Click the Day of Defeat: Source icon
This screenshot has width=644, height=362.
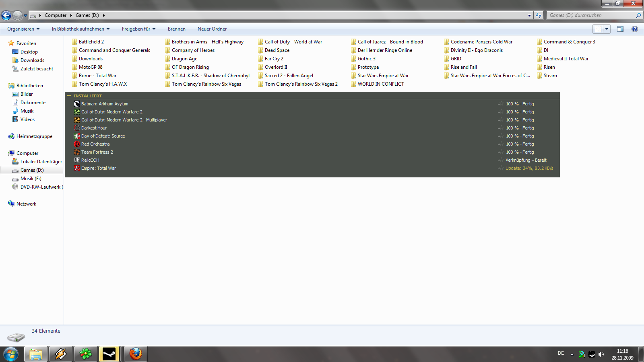(x=77, y=136)
